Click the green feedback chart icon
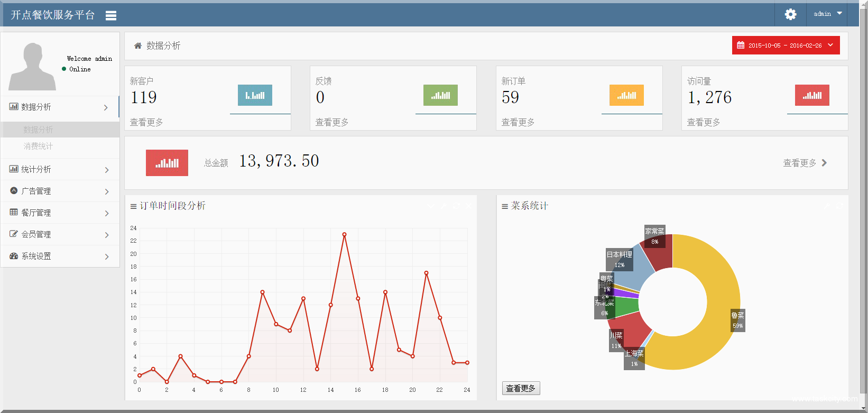868x413 pixels. [x=440, y=95]
